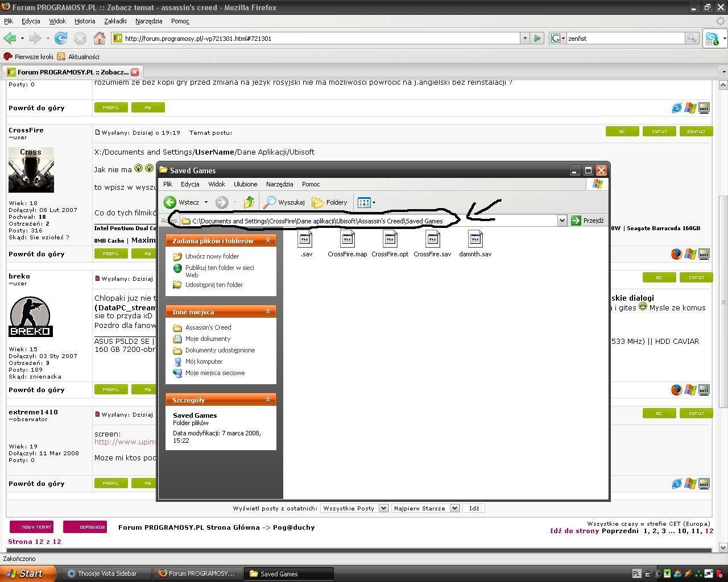
Task: Click the search magnifier in Firefox search box
Action: (692, 38)
